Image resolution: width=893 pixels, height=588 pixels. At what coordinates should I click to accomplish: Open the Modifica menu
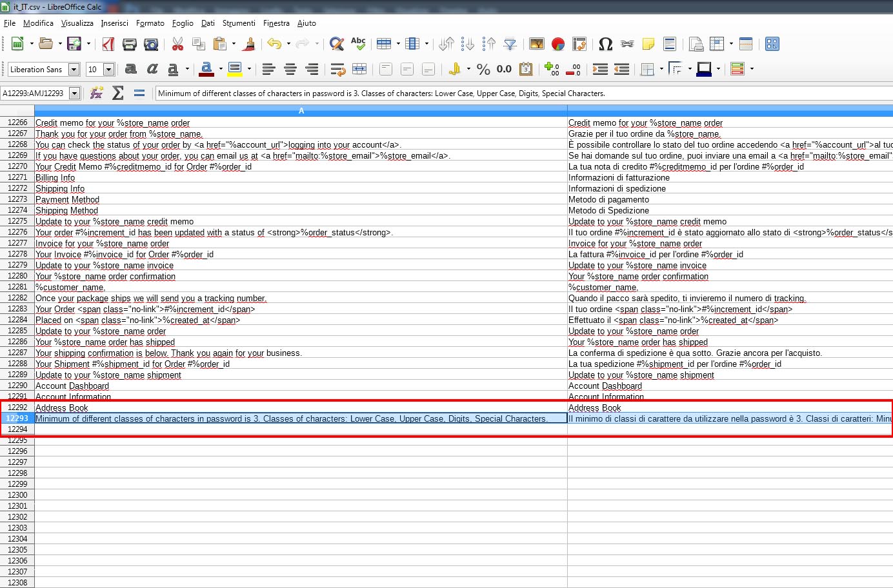[x=38, y=23]
